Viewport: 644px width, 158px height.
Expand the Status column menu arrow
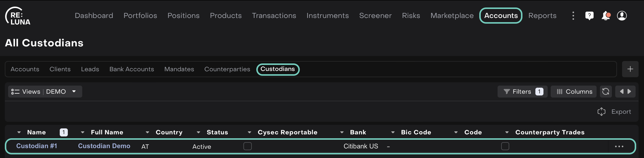click(198, 132)
